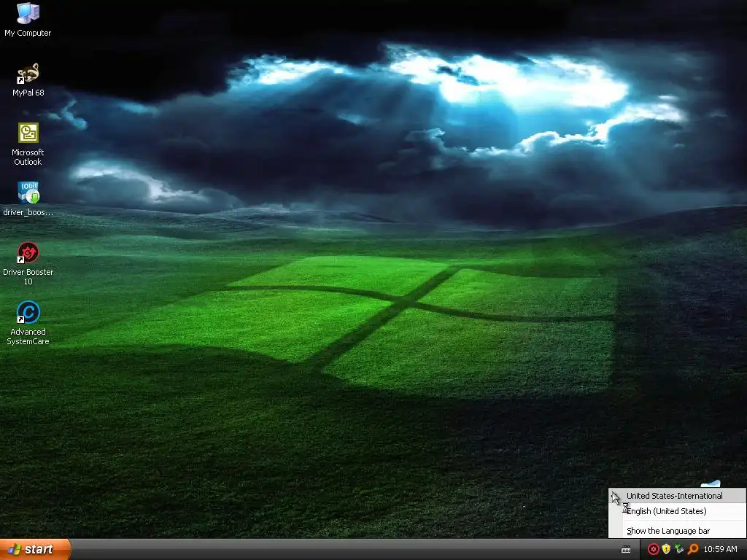Viewport: 747px width, 560px height.
Task: Open the Start menu
Action: point(35,550)
